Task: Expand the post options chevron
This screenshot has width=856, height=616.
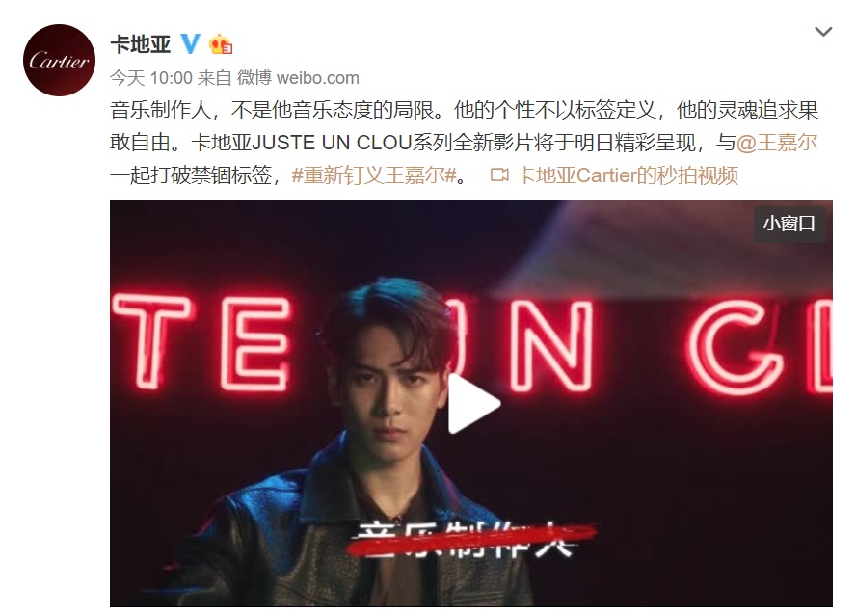Action: coord(823,32)
